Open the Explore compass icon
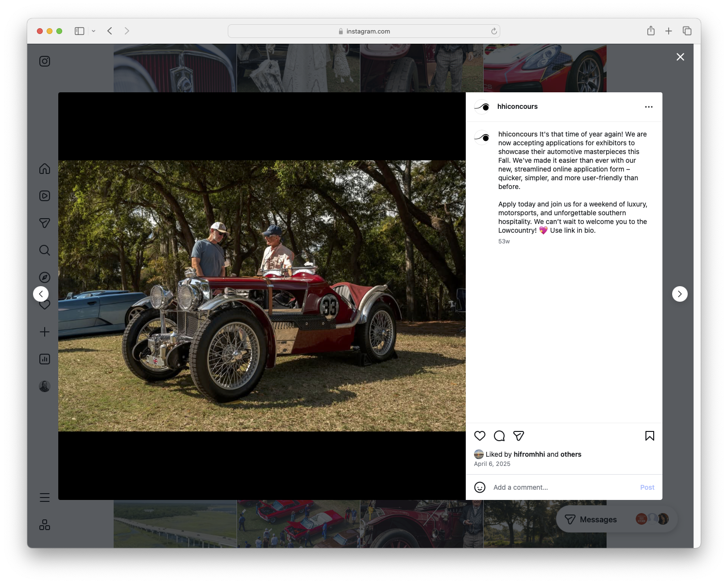The width and height of the screenshot is (728, 584). coord(44,277)
